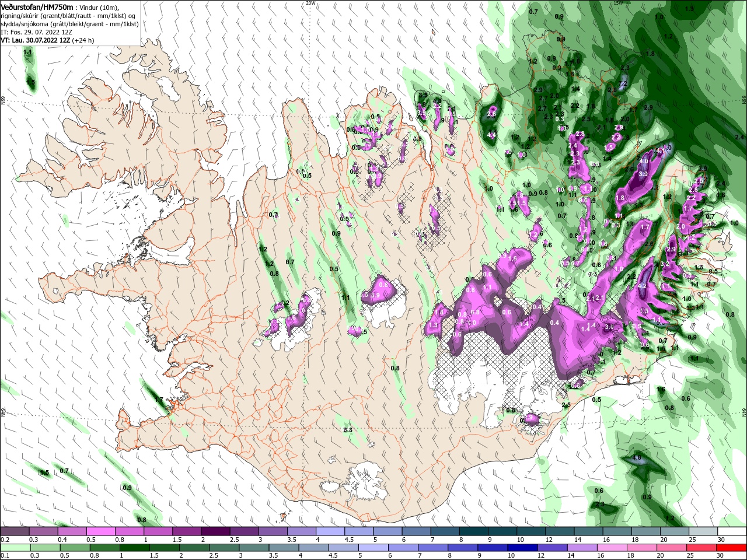Click 'VT: Lau. 30.07.2022 12Z (+24 h)' text
Viewport: 747px width, 560px height.
click(47, 40)
